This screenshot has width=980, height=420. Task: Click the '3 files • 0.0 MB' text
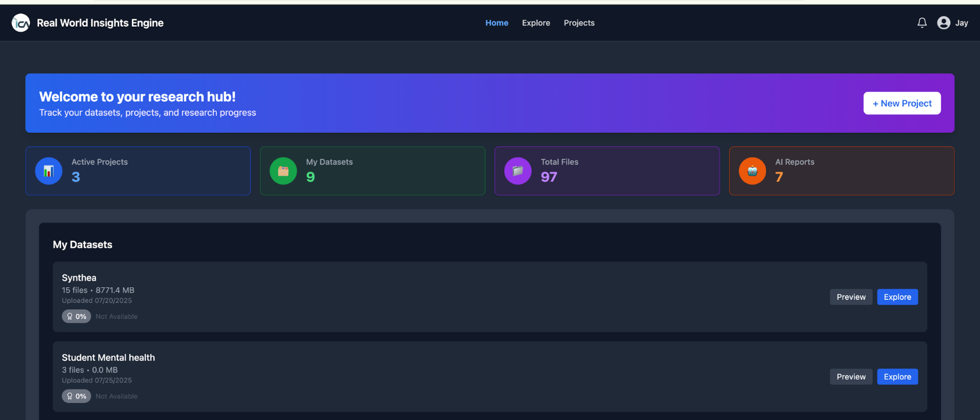90,370
